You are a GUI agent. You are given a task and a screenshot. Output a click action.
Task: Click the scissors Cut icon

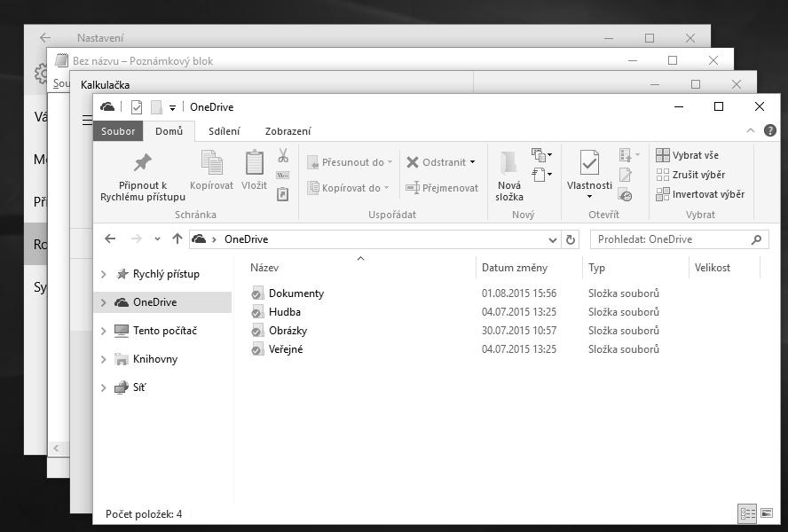pos(283,155)
